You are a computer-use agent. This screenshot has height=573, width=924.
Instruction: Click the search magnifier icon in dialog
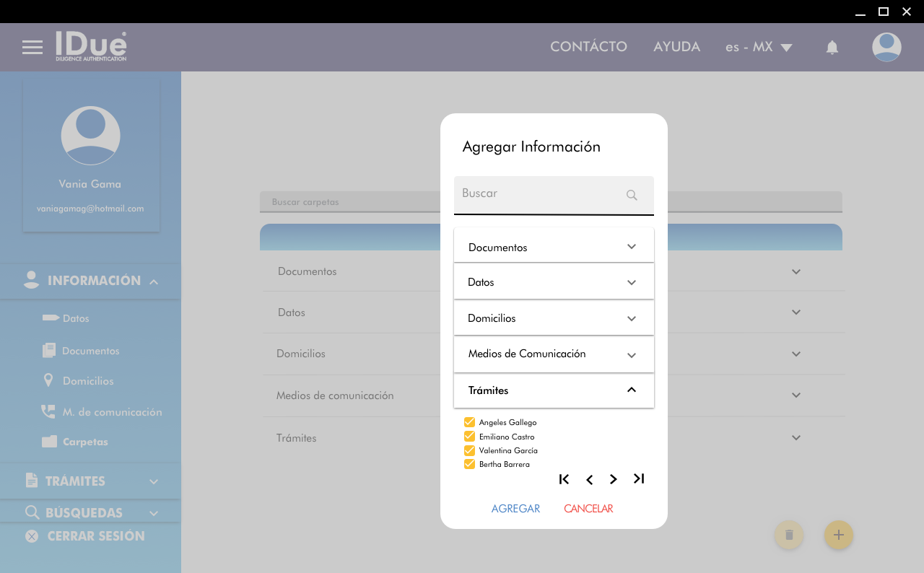pos(632,195)
